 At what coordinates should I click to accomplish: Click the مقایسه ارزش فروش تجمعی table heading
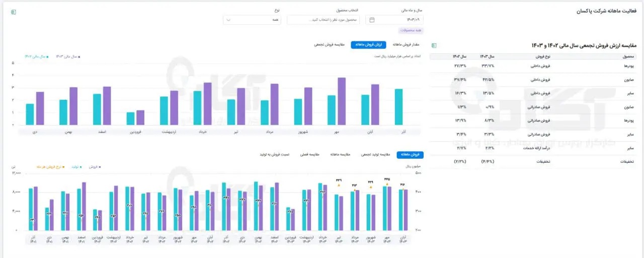pyautogui.click(x=584, y=46)
